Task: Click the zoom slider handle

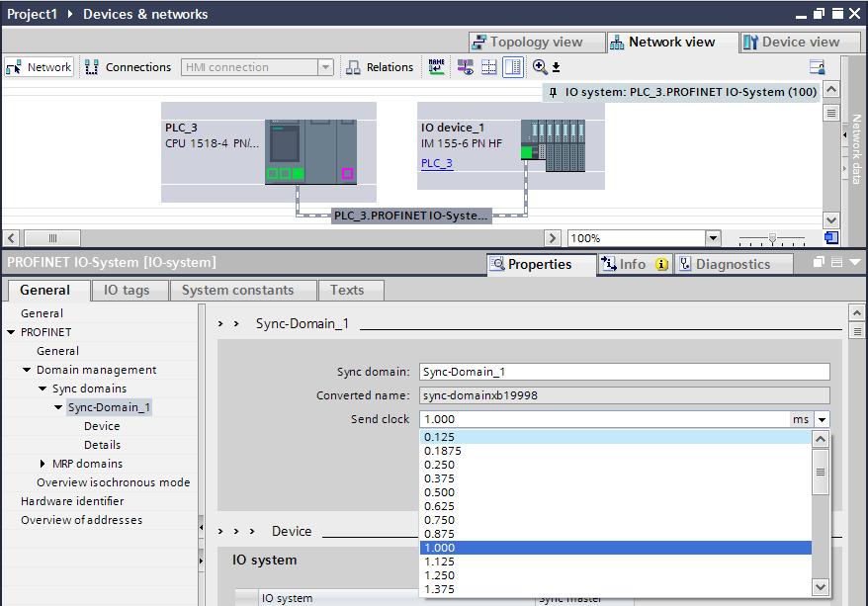Action: [772, 238]
